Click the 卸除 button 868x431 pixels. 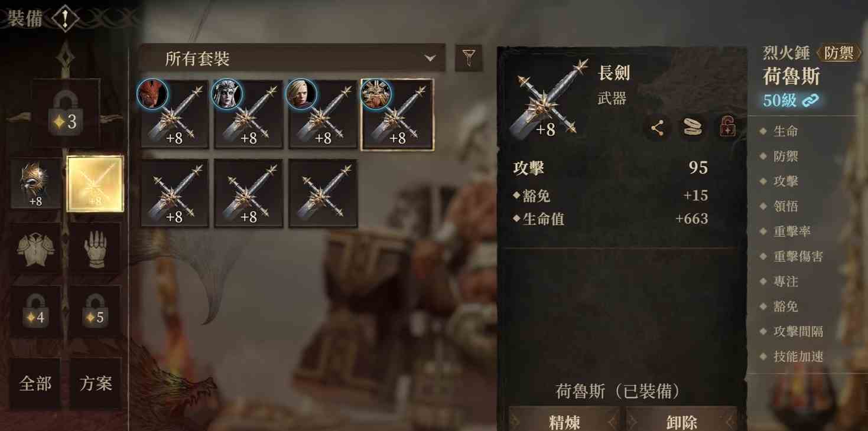(x=681, y=420)
